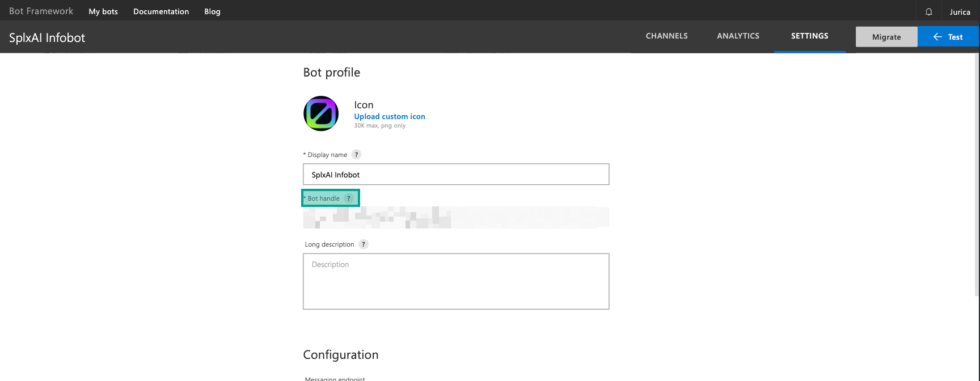Image resolution: width=980 pixels, height=381 pixels.
Task: Open the Jurica user account menu
Action: point(960,11)
